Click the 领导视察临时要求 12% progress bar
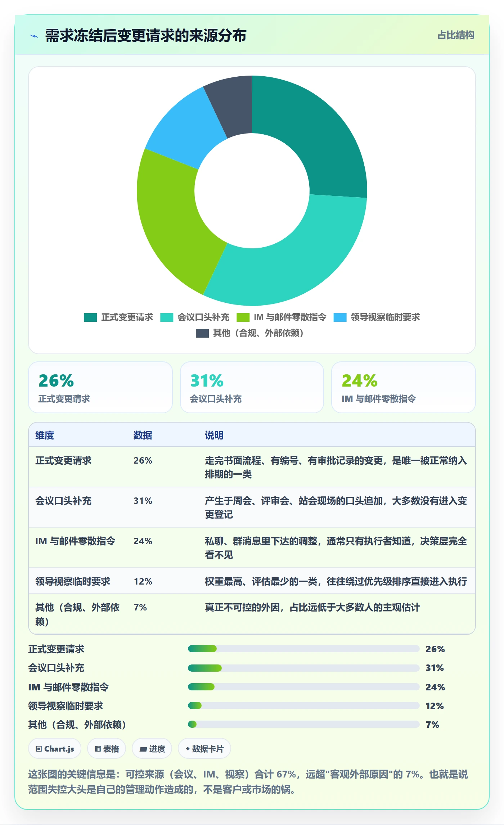 click(303, 705)
